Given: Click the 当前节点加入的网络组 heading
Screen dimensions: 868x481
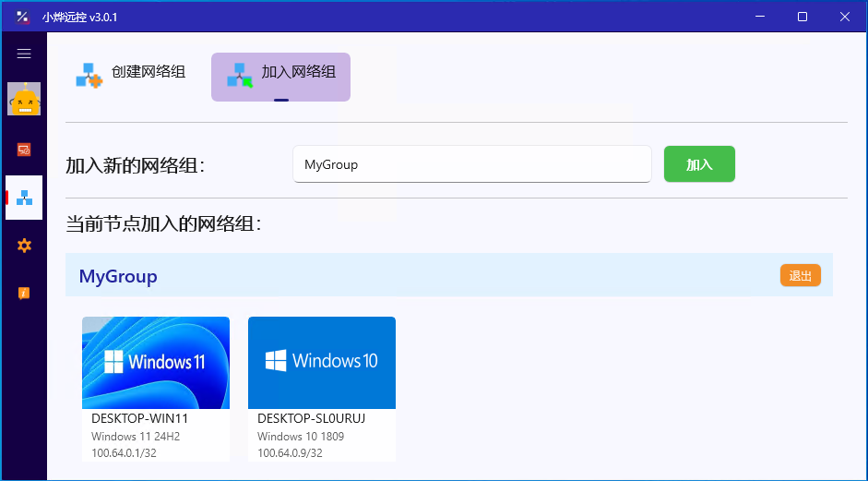Looking at the screenshot, I should [x=163, y=223].
